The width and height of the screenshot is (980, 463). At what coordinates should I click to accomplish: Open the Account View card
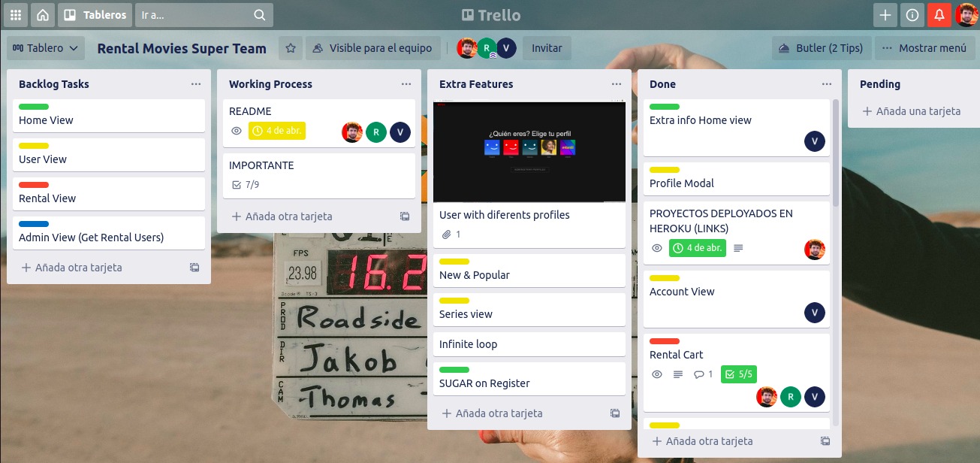737,299
